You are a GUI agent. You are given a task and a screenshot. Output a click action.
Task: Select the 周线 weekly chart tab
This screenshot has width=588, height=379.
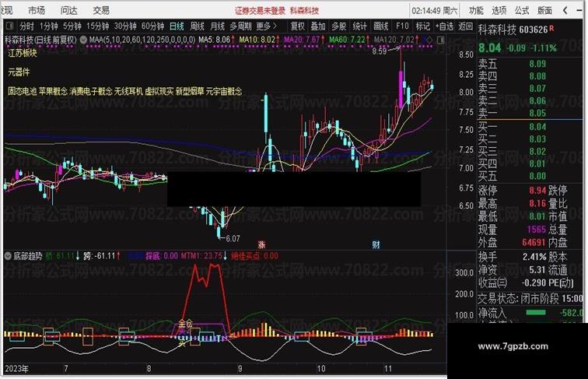[x=197, y=26]
